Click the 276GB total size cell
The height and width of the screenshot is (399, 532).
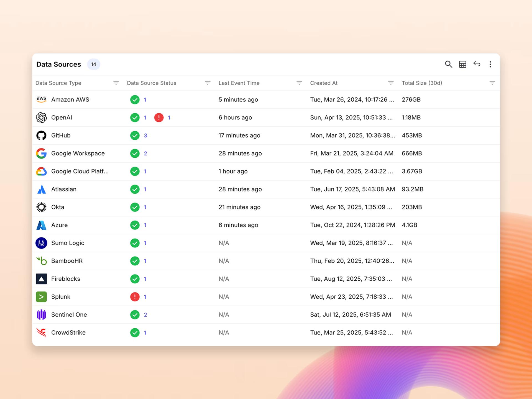(411, 99)
